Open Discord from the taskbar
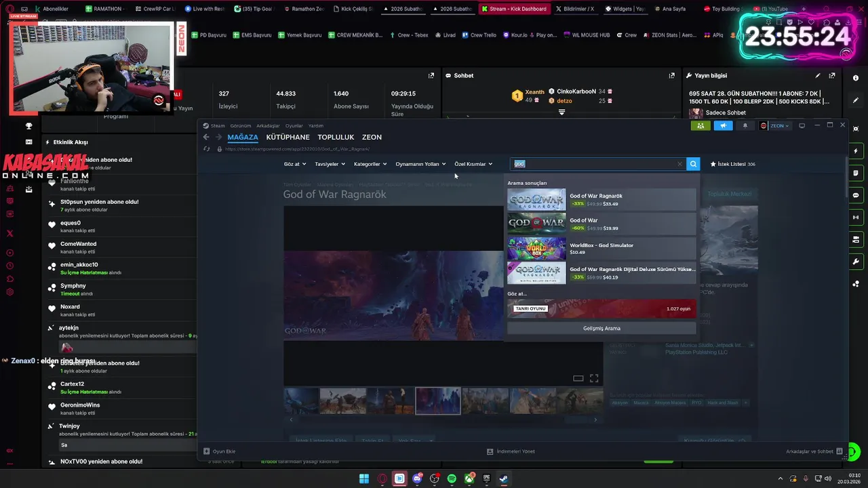The height and width of the screenshot is (488, 868). pos(417,479)
